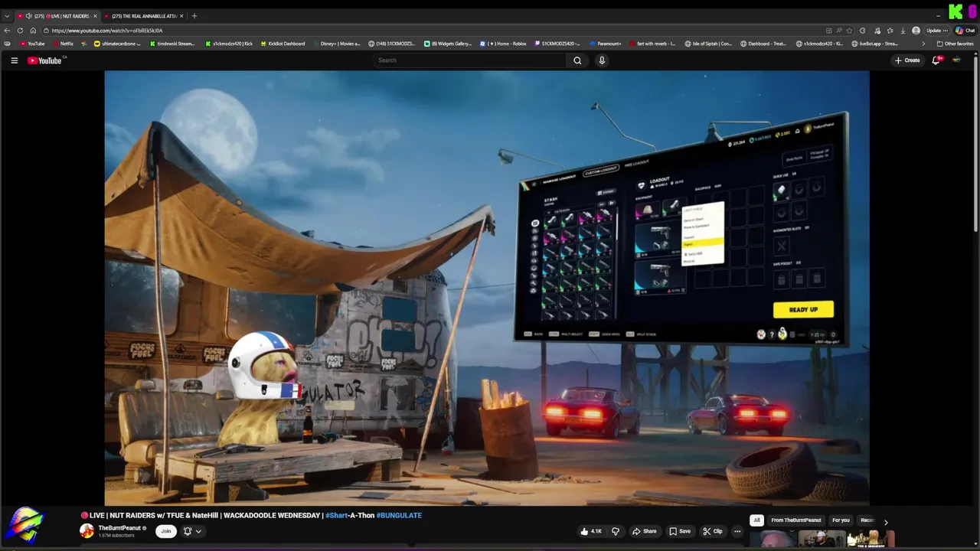Screen dimensions: 980x551
Task: Open the browser profile avatar
Action: tap(916, 31)
